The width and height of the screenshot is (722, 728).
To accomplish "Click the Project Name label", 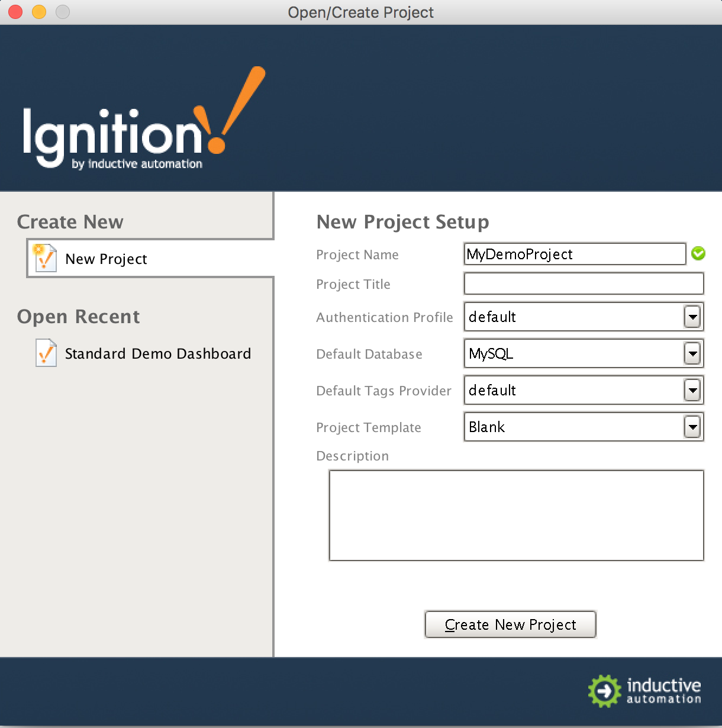I will [357, 255].
